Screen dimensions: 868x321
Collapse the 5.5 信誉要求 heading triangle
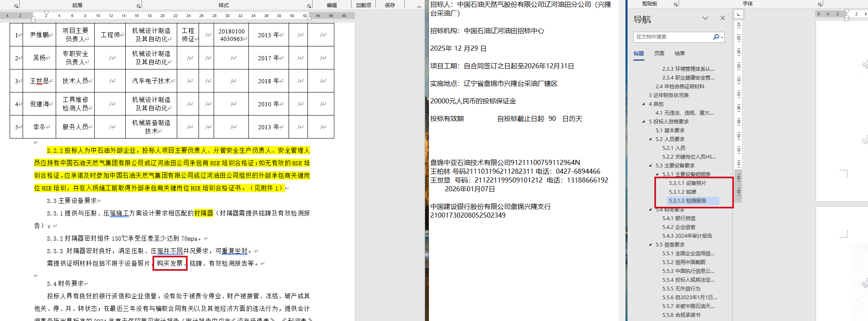click(651, 244)
